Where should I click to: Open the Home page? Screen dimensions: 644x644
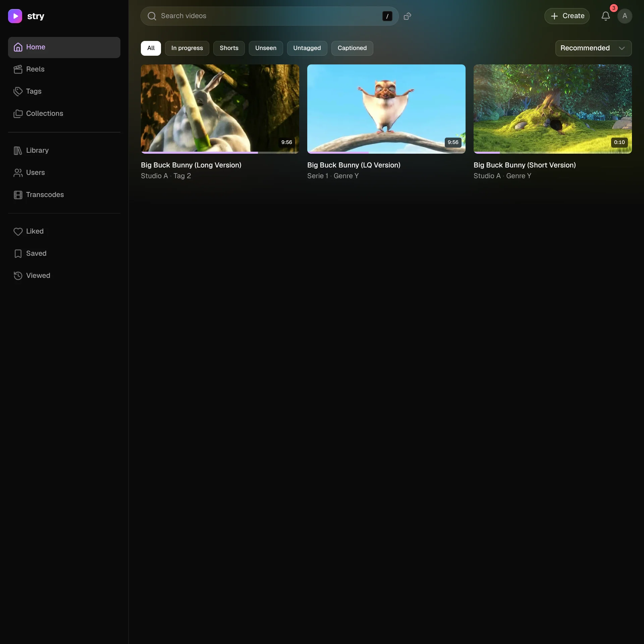pyautogui.click(x=64, y=47)
